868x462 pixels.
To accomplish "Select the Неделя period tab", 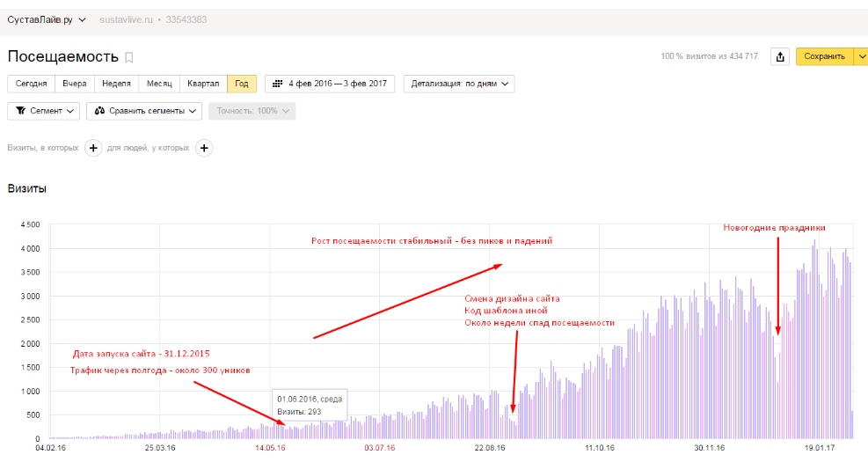I will point(116,84).
